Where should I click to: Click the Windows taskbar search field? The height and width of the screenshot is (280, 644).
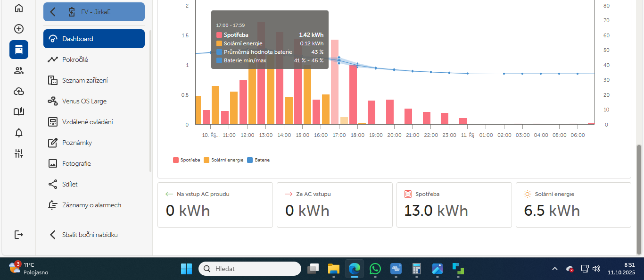point(250,269)
